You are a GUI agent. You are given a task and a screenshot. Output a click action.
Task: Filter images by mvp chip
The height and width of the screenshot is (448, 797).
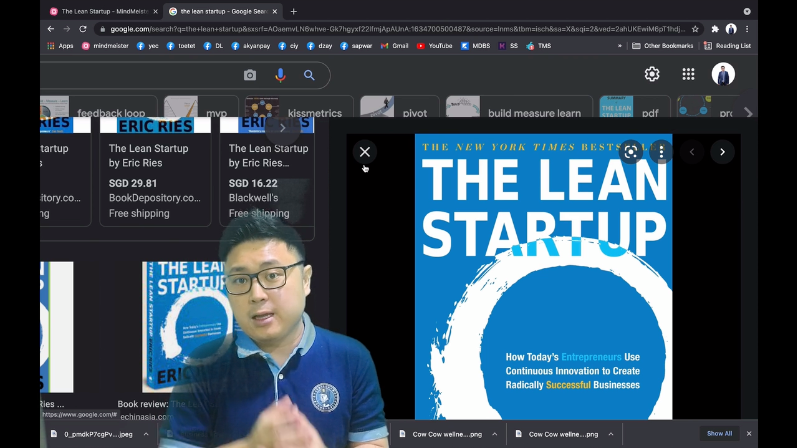201,107
